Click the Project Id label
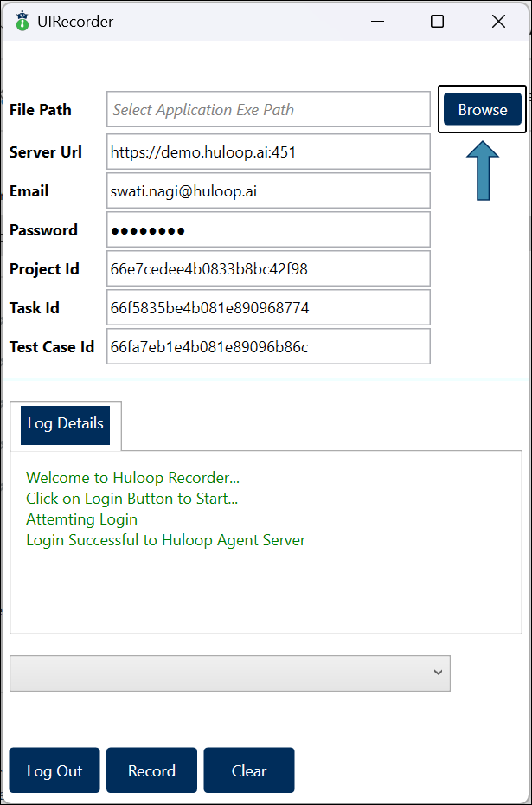The height and width of the screenshot is (805, 532). [x=44, y=268]
